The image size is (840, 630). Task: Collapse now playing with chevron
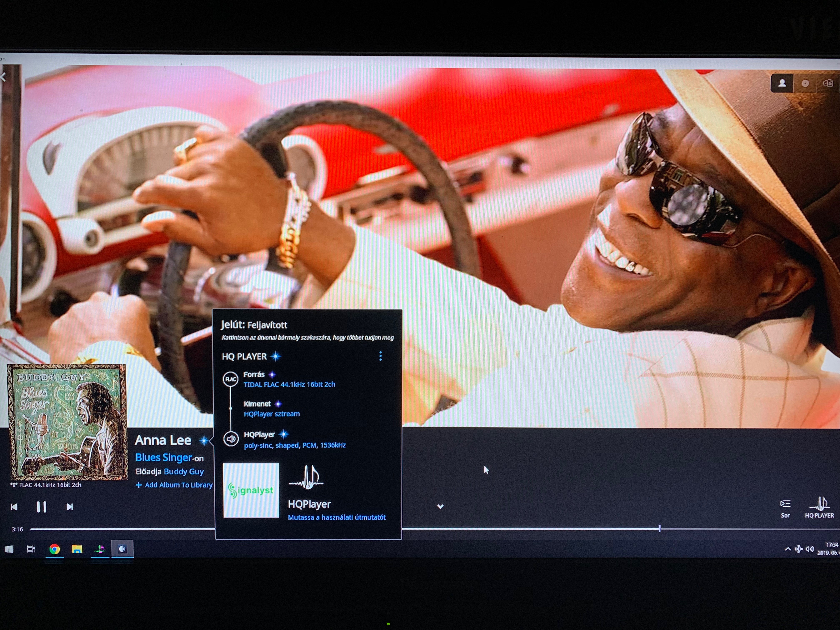point(440,507)
